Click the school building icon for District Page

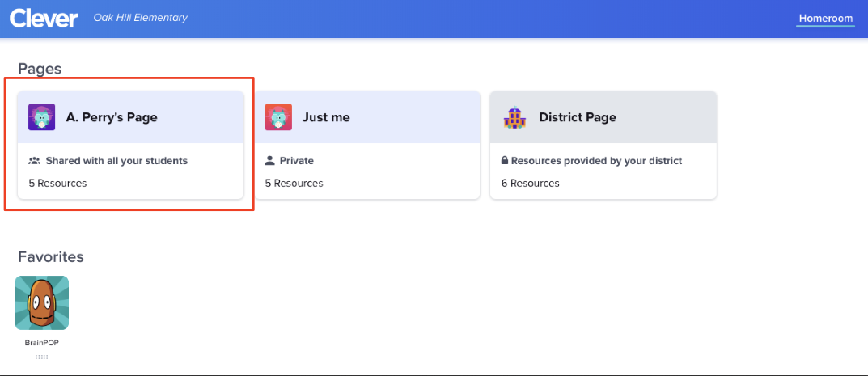514,117
